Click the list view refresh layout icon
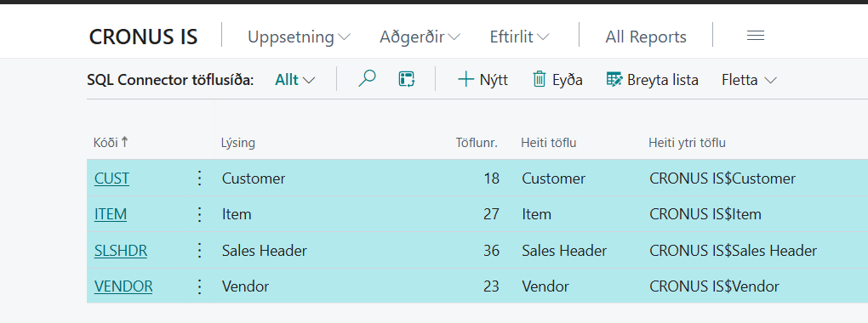The width and height of the screenshot is (868, 323). tap(407, 80)
